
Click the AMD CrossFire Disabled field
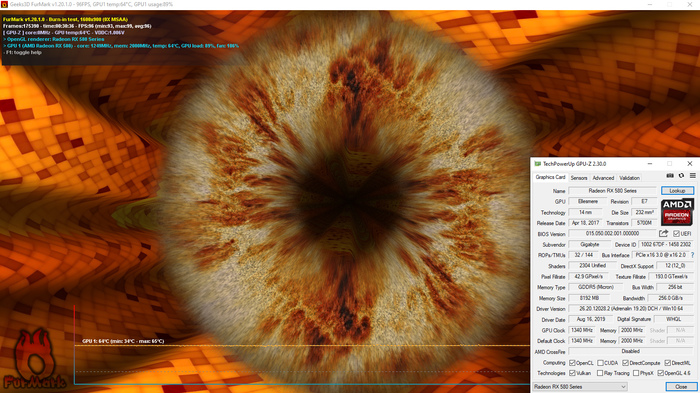(x=631, y=351)
